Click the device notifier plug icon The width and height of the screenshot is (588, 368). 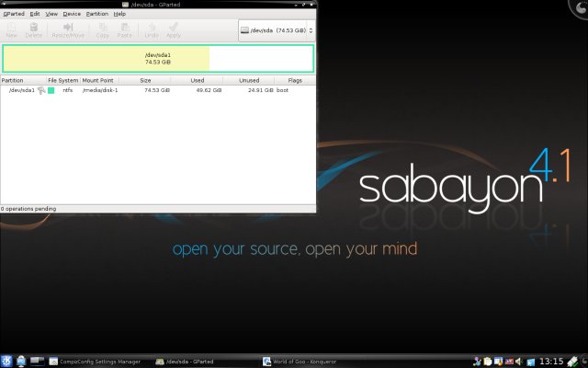click(x=572, y=362)
